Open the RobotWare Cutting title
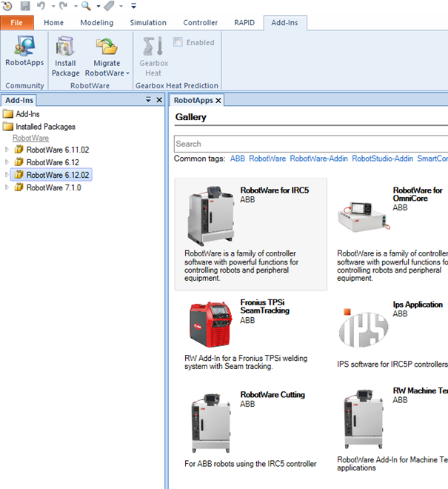The width and height of the screenshot is (448, 489). [273, 395]
